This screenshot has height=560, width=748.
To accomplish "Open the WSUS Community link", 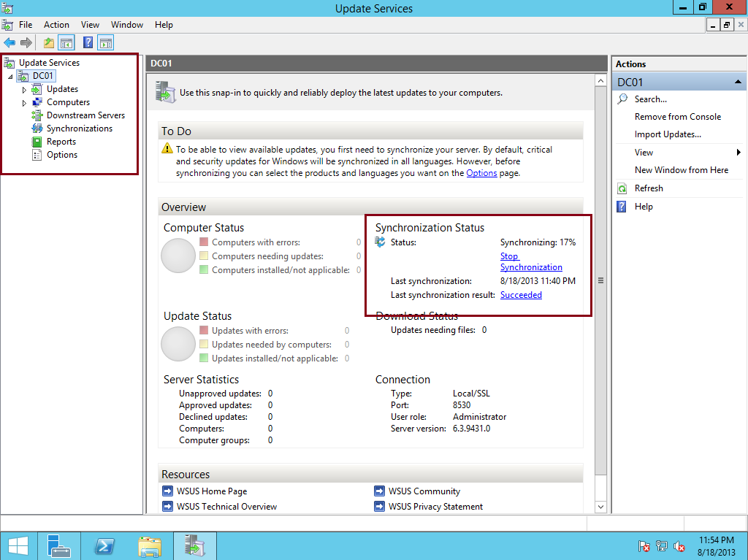I will pyautogui.click(x=424, y=491).
